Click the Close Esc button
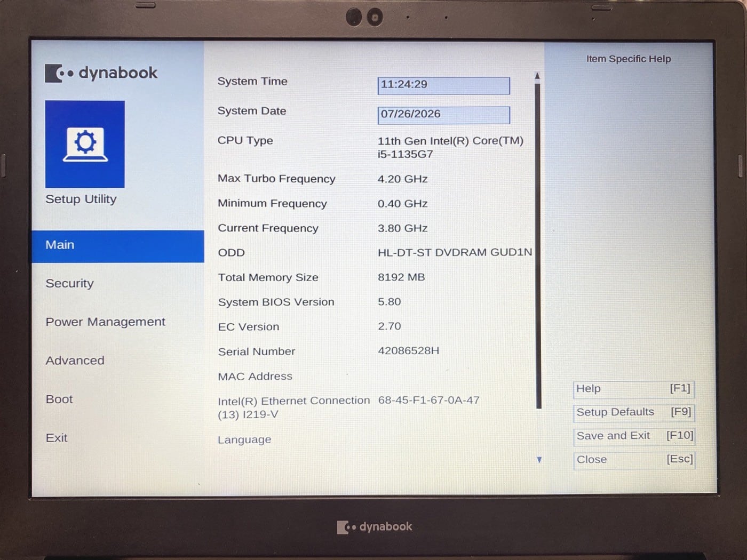Viewport: 747px width, 560px height. 634,460
